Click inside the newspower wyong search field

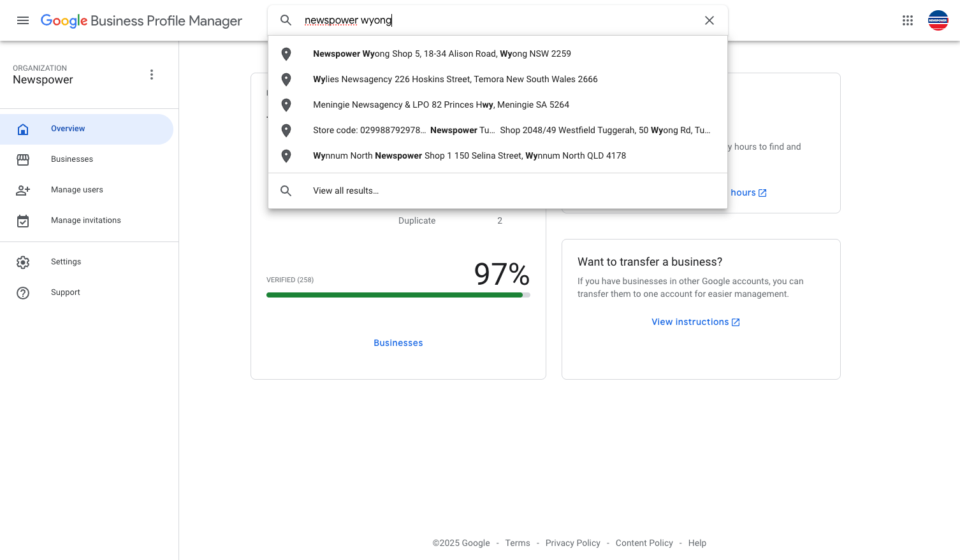click(497, 20)
